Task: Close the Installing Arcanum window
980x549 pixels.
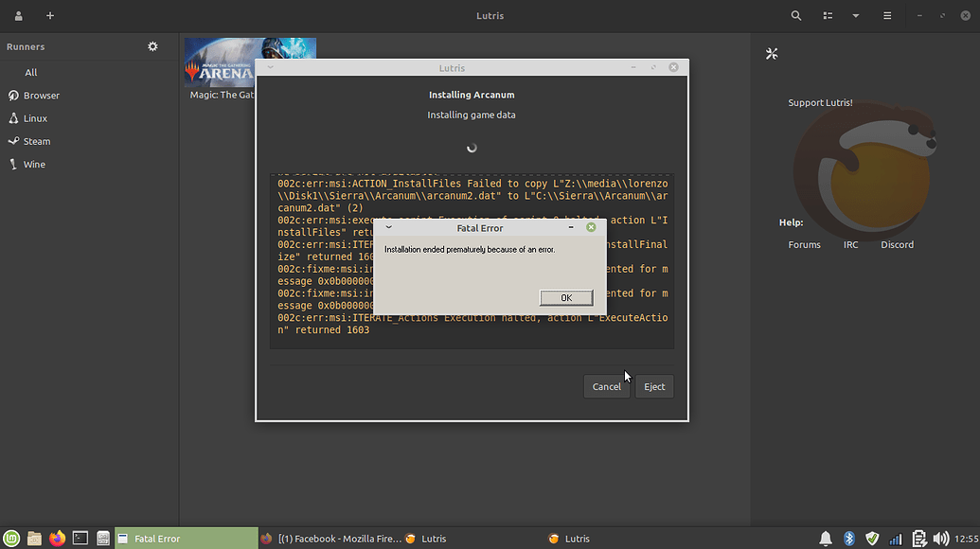Action: click(673, 67)
